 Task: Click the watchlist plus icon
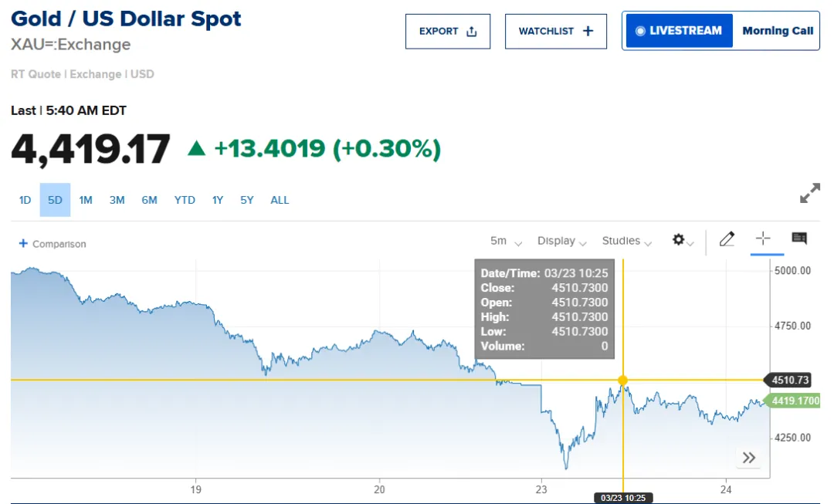588,32
